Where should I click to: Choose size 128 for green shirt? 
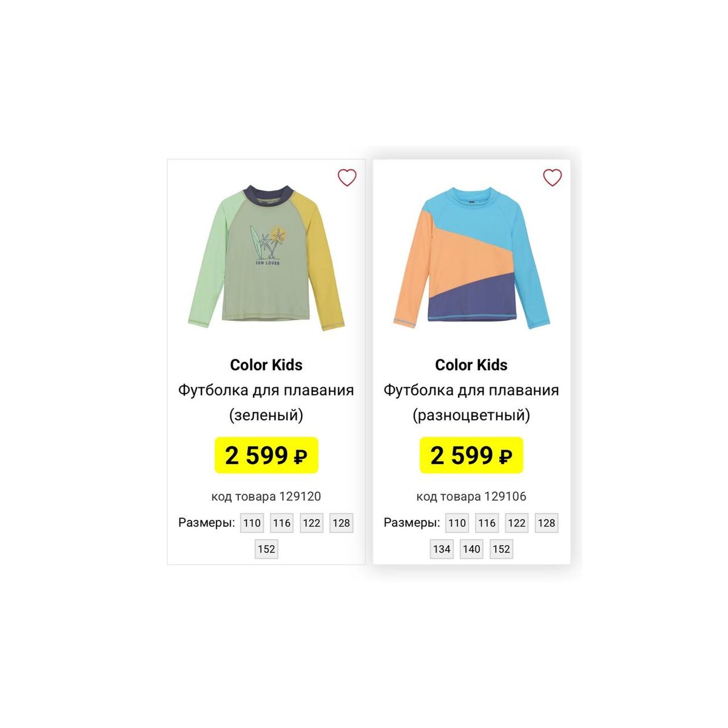(341, 523)
